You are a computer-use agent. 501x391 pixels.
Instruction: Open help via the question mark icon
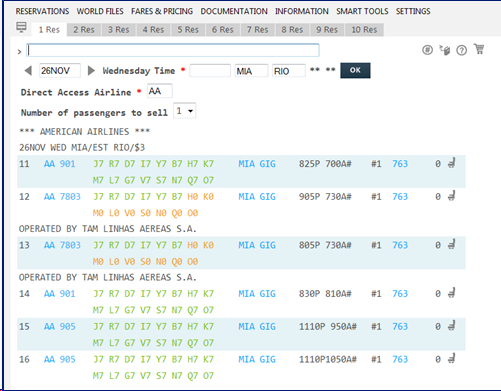[462, 50]
